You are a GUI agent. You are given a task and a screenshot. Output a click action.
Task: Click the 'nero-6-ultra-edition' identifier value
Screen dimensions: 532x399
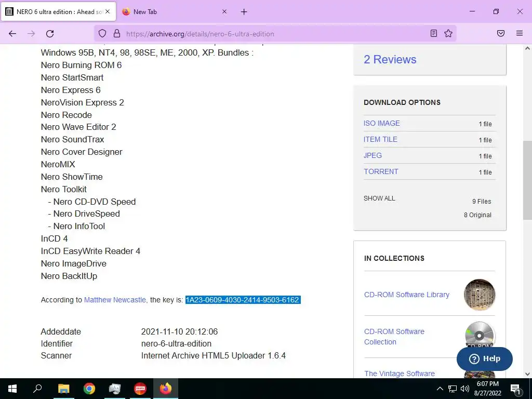[176, 344]
